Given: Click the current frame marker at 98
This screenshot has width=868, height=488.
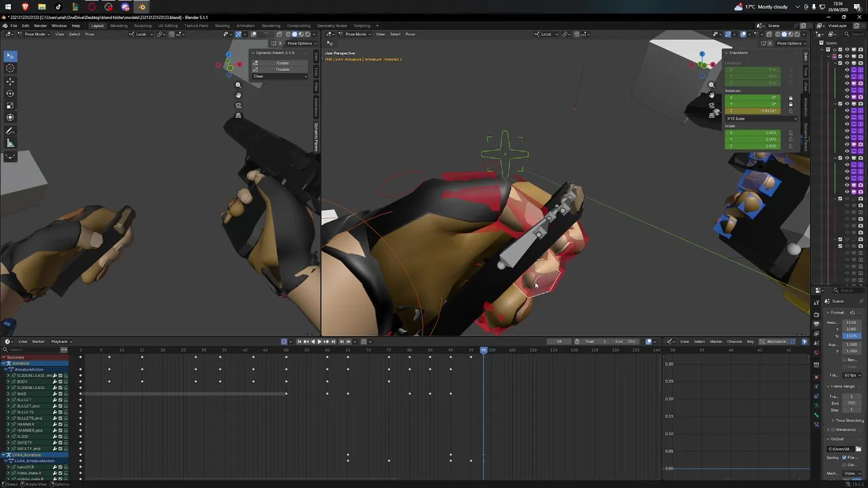Looking at the screenshot, I should tap(484, 350).
